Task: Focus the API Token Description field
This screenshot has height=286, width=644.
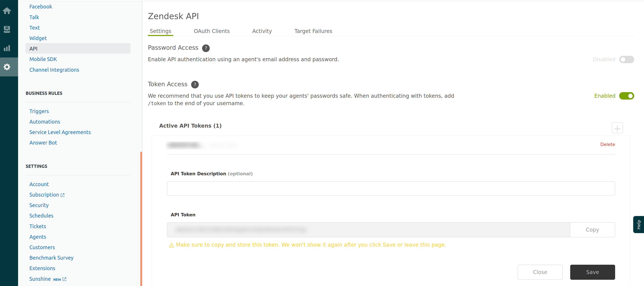Action: pyautogui.click(x=391, y=189)
